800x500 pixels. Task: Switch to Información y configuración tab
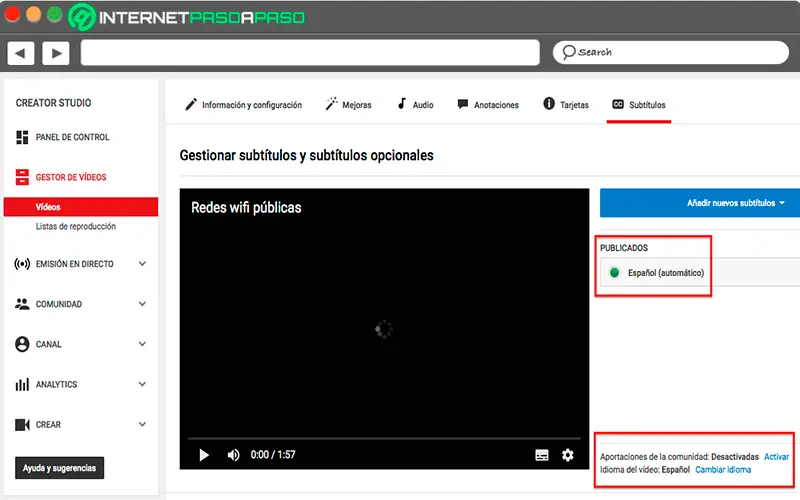[x=243, y=105]
